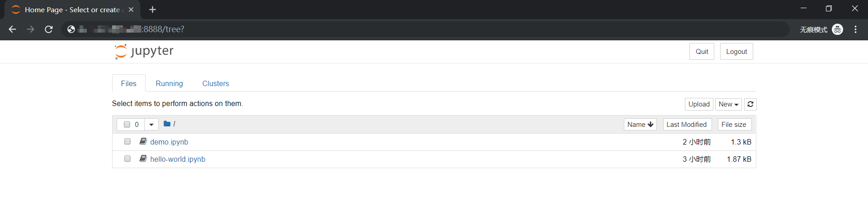Tick the checkbox next to demo.ipynb
Viewport: 868px width, 198px height.
127,142
